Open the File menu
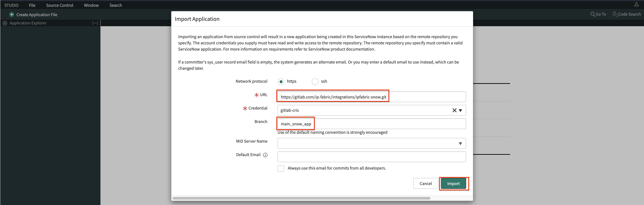This screenshot has height=205, width=644. pyautogui.click(x=32, y=5)
